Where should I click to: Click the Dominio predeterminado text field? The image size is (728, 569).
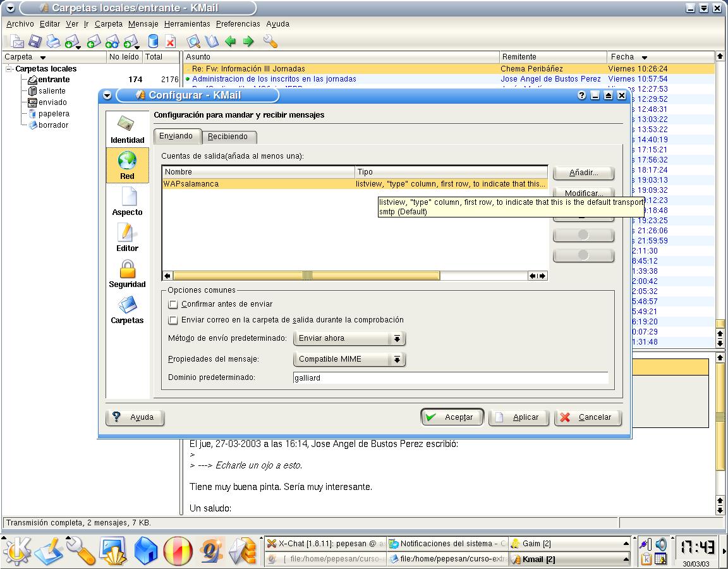pos(450,378)
